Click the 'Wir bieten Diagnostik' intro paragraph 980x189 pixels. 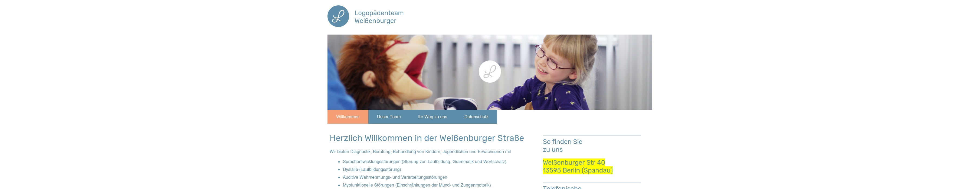coord(420,152)
